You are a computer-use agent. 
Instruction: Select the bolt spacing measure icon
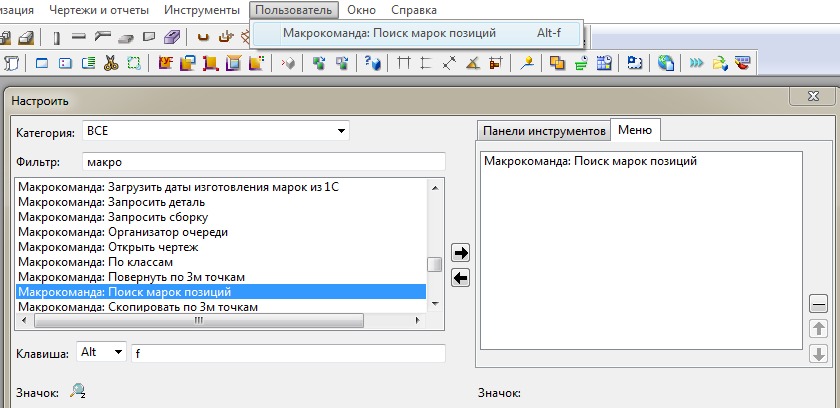point(496,63)
